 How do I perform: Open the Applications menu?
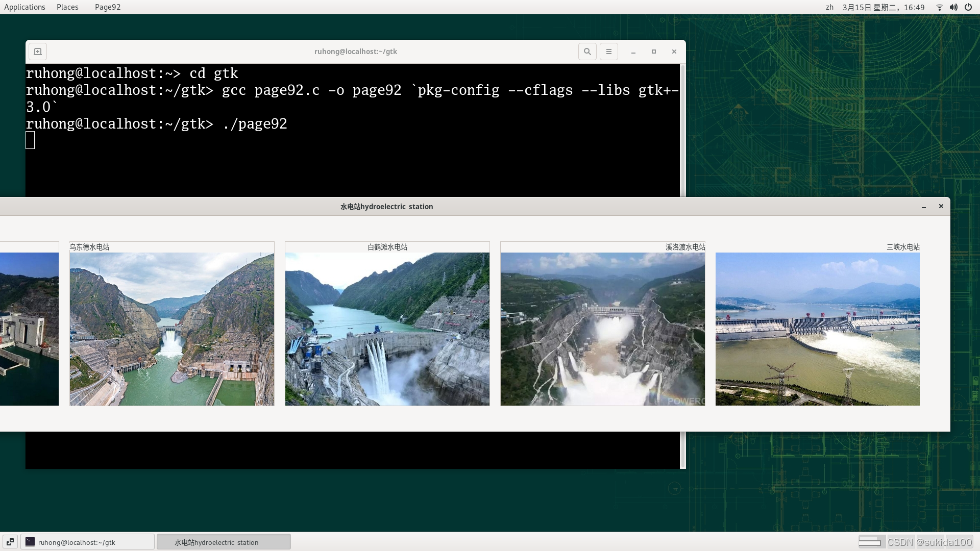24,7
